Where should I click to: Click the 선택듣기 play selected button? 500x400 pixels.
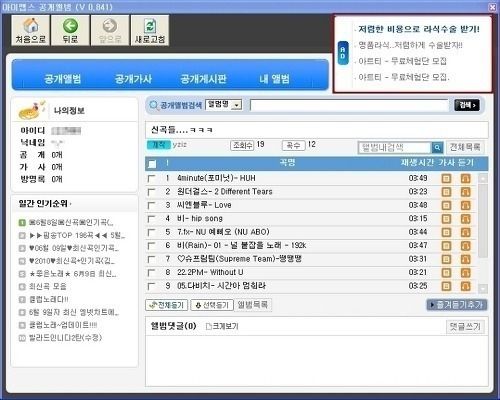212,305
